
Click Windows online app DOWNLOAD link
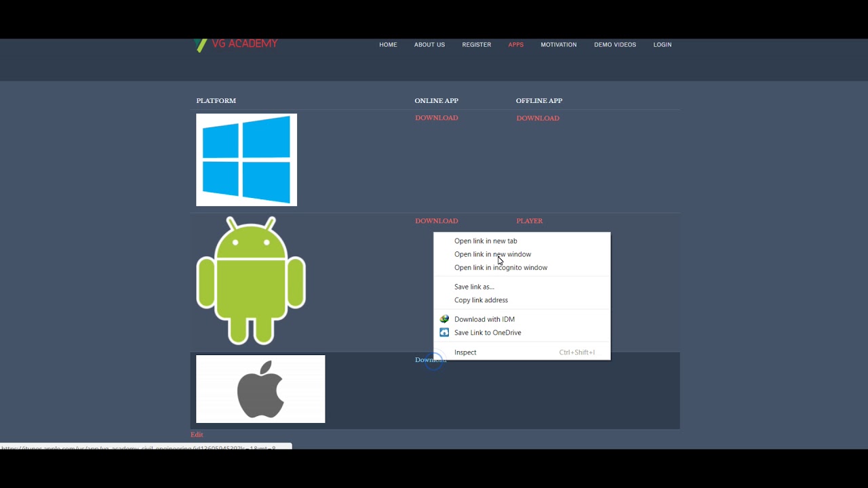click(x=437, y=118)
